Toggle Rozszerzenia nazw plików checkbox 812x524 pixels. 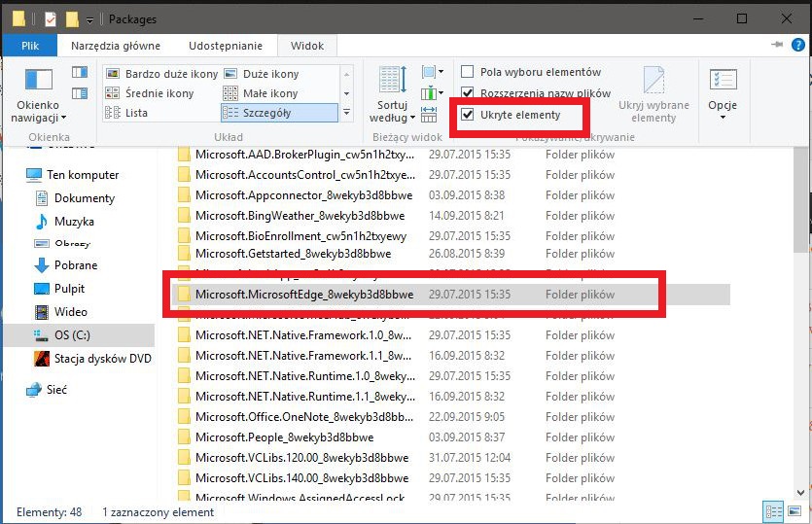point(467,92)
